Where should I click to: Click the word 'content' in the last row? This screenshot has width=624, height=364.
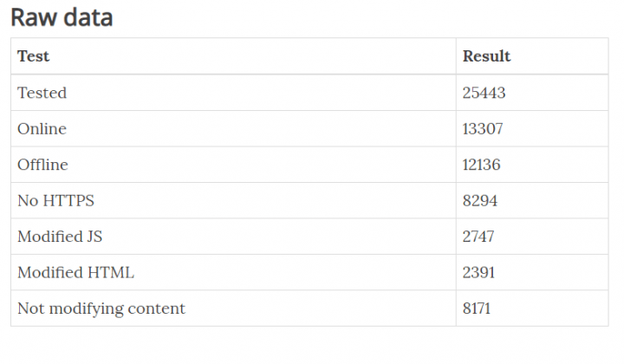point(157,309)
